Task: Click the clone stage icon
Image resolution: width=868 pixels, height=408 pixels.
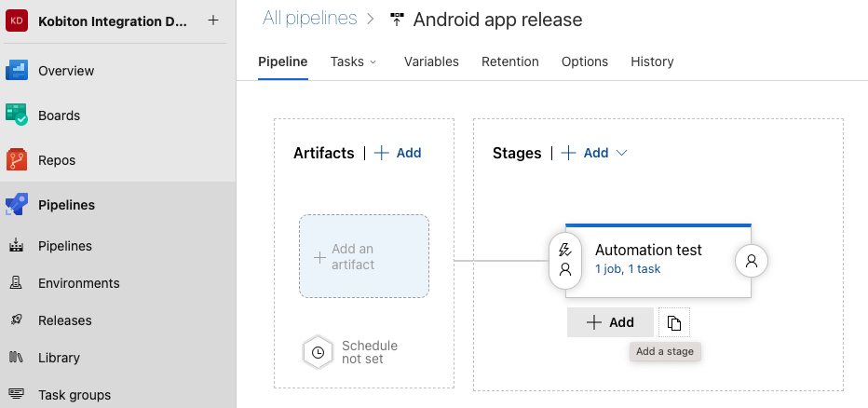Action: (x=673, y=322)
